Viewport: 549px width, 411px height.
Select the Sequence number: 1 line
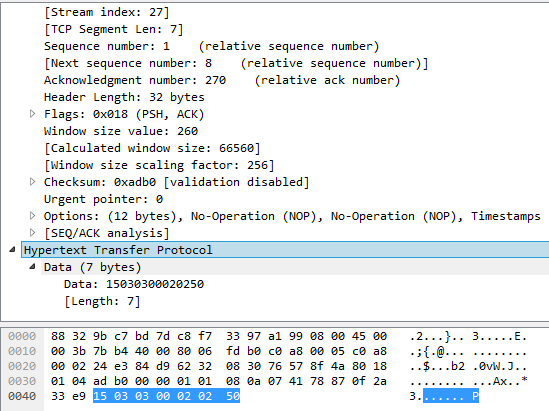(x=211, y=46)
